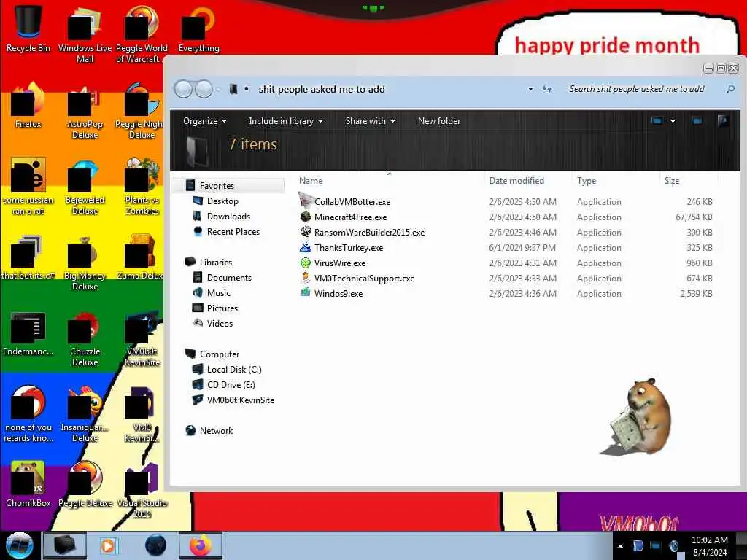747x560 pixels.
Task: Open Local Disk (C:) in the sidebar
Action: (x=234, y=370)
